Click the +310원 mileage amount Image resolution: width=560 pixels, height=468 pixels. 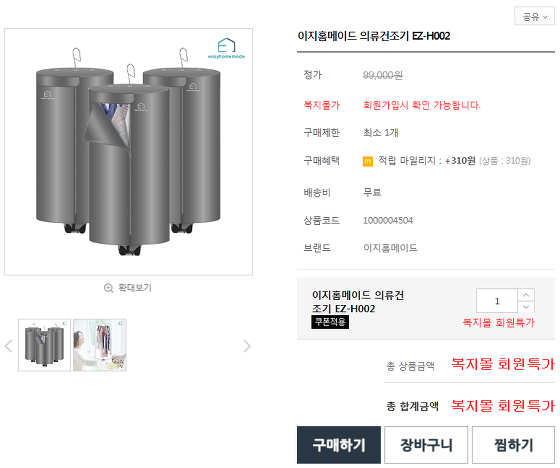click(x=460, y=161)
